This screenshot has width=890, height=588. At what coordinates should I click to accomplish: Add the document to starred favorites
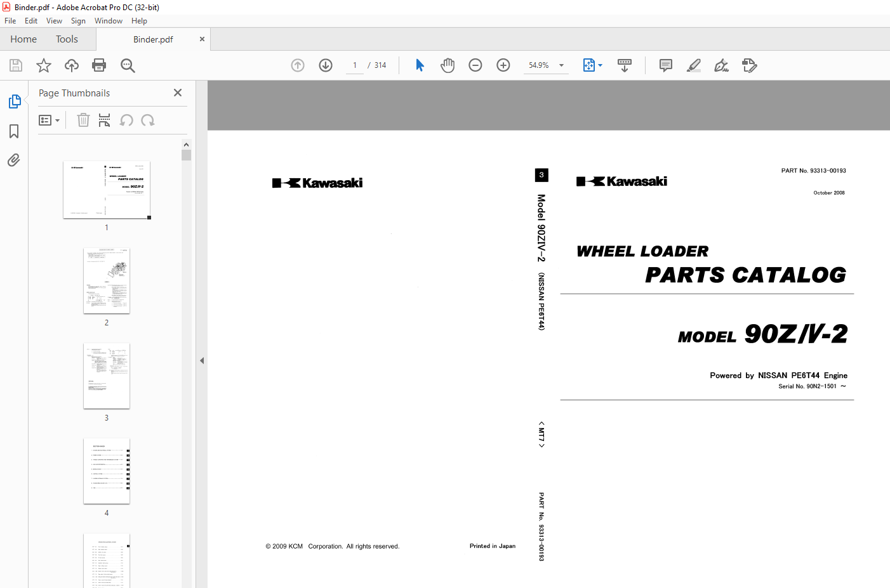point(44,65)
